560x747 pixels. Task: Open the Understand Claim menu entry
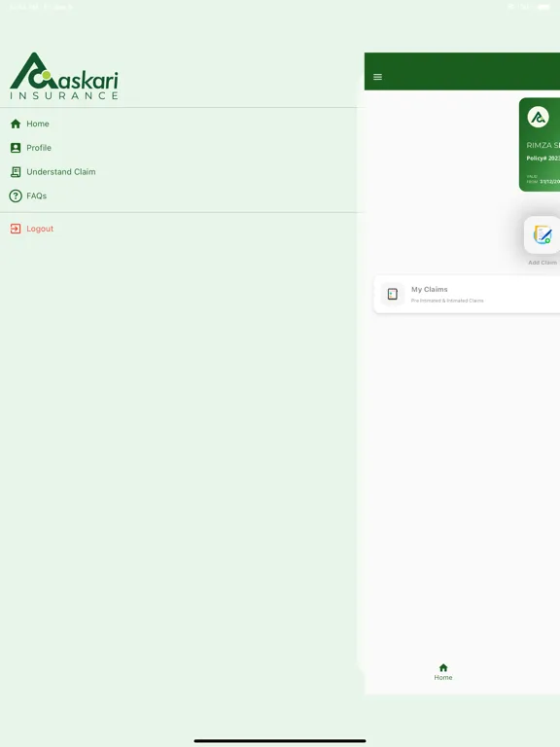tap(61, 172)
